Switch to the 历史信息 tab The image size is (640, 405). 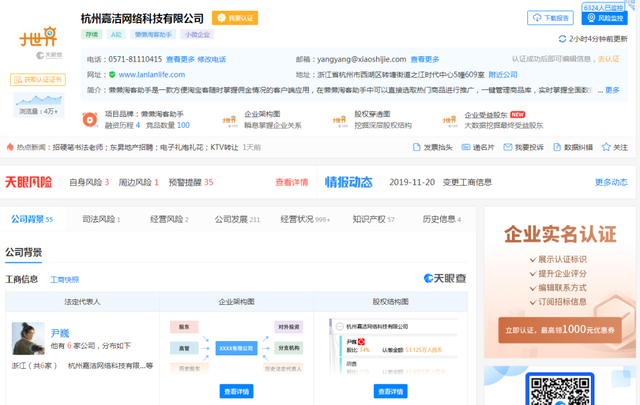click(x=441, y=219)
